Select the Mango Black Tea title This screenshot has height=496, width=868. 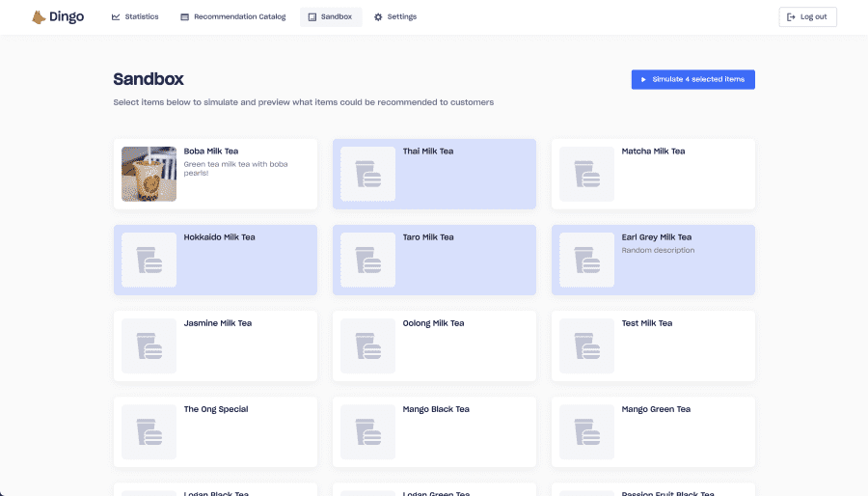436,409
